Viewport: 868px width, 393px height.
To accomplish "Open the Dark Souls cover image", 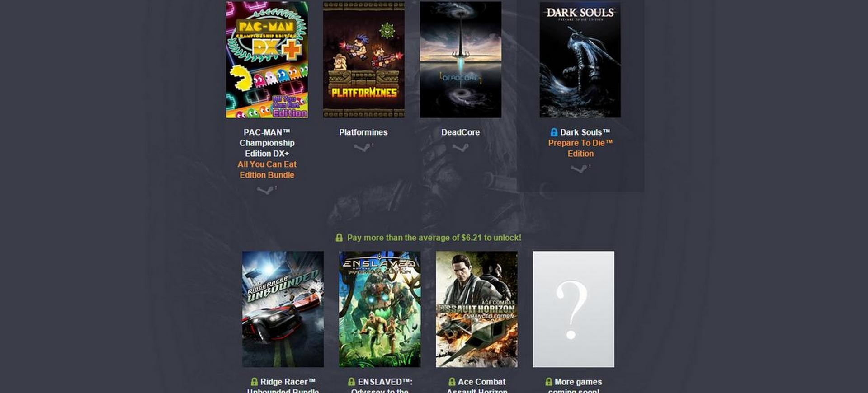I will (x=580, y=60).
